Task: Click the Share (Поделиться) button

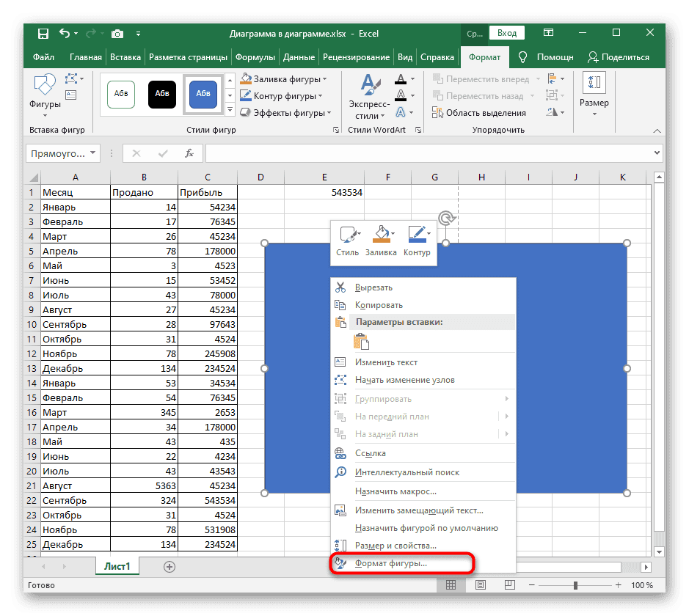Action: click(619, 57)
